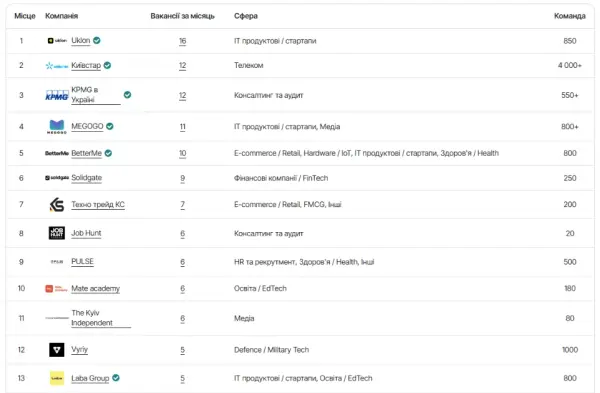Click the 4 000+ team size value
The height and width of the screenshot is (393, 600).
click(570, 65)
